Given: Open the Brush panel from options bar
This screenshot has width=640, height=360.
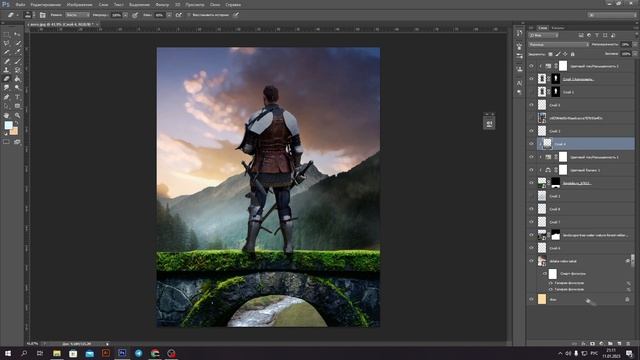Looking at the screenshot, I should click(x=42, y=15).
